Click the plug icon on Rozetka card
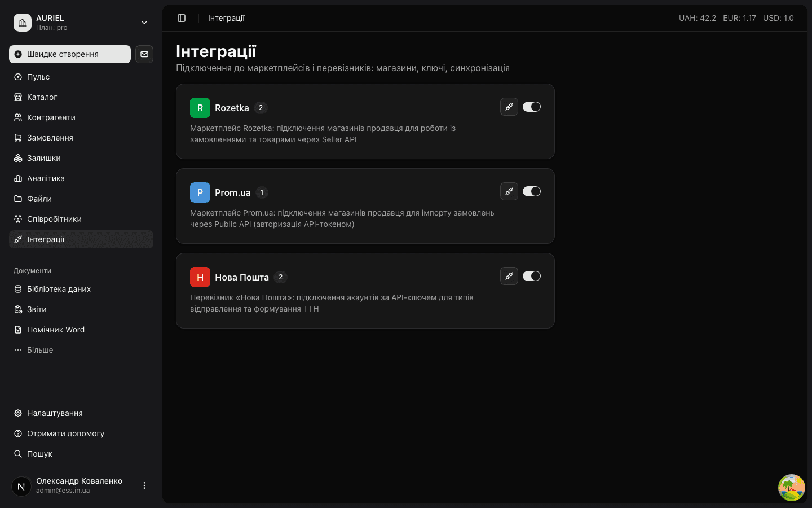Screen dimensions: 812x508 point(509,107)
